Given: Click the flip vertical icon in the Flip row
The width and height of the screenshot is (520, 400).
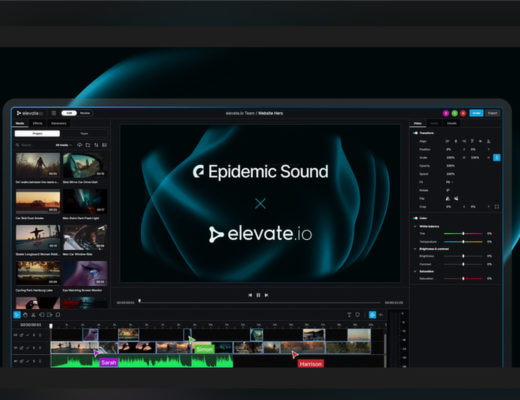Looking at the screenshot, I should point(456,199).
